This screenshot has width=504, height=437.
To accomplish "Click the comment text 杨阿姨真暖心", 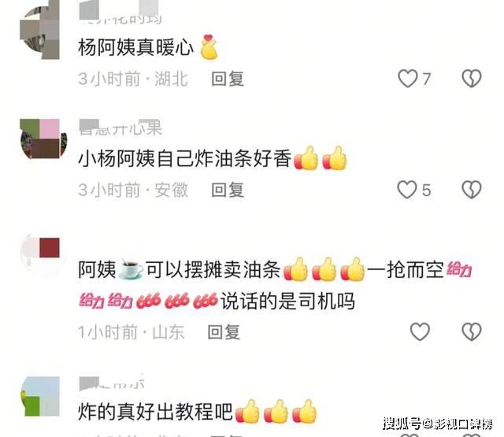I will click(135, 47).
